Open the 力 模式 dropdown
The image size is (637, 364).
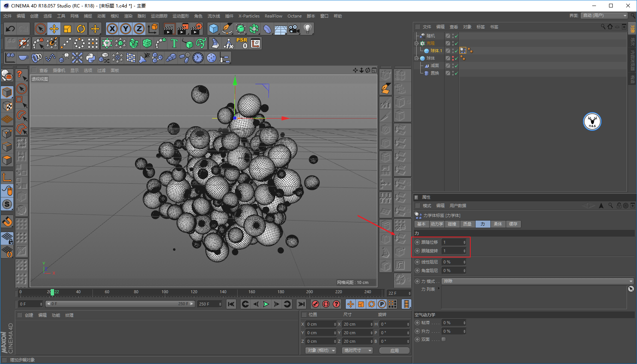(x=537, y=281)
